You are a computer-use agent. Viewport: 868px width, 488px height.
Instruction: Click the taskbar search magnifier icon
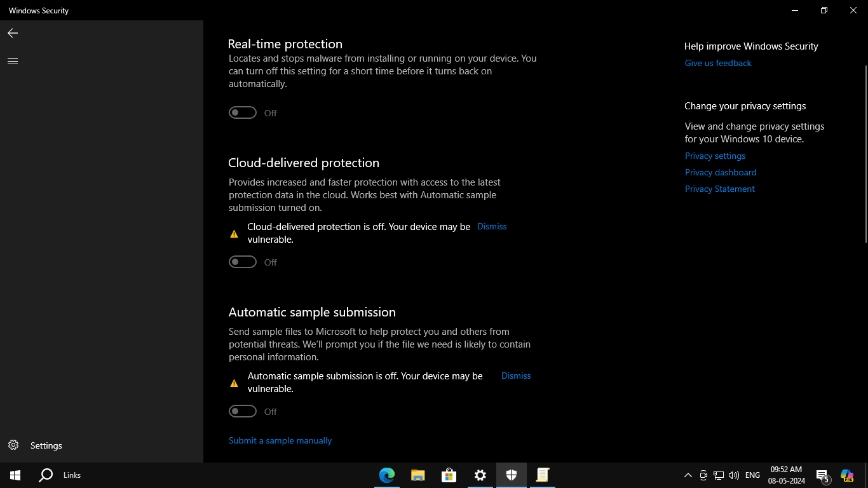pos(46,475)
